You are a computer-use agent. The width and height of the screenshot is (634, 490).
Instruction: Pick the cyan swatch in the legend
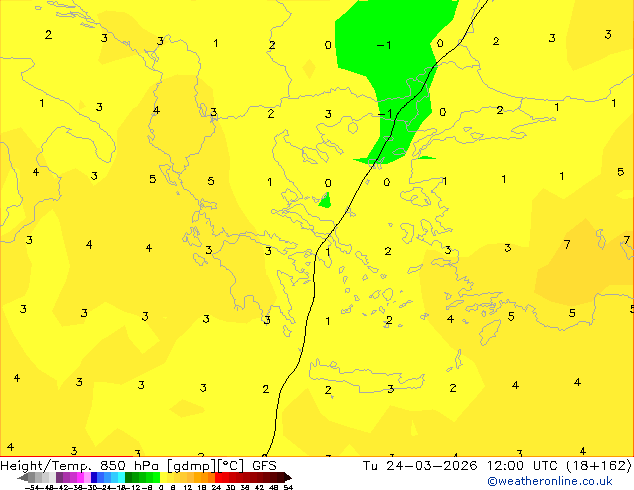pos(122,477)
